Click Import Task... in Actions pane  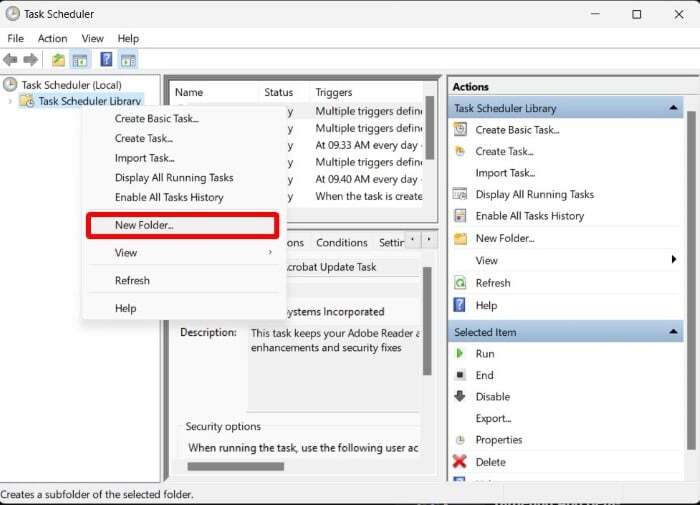point(505,173)
